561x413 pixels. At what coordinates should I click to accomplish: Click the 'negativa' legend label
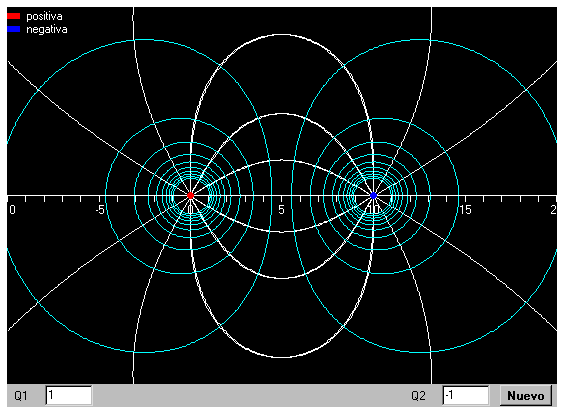(x=47, y=29)
